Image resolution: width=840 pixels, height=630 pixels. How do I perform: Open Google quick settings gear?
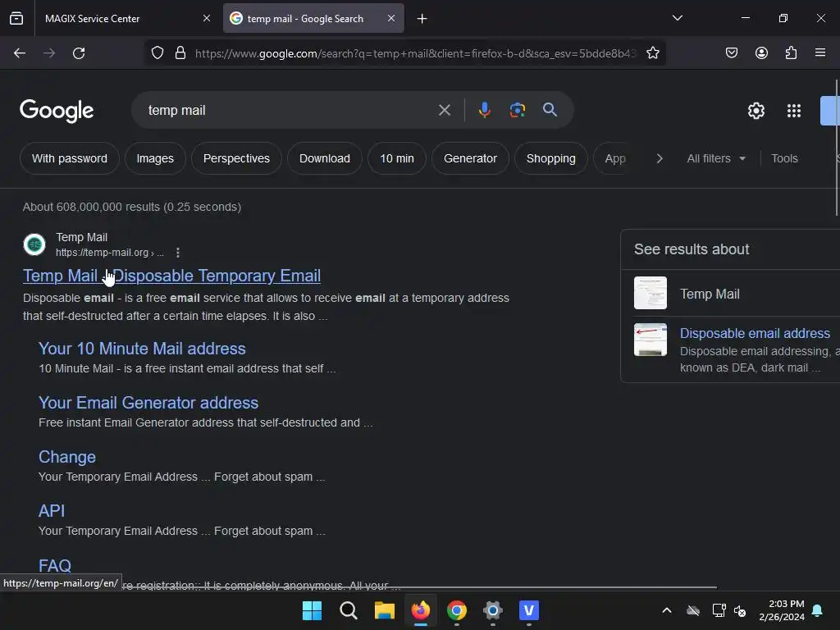coord(756,111)
